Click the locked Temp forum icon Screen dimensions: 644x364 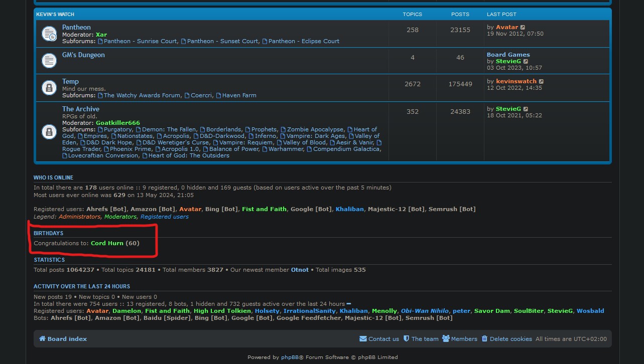click(49, 88)
